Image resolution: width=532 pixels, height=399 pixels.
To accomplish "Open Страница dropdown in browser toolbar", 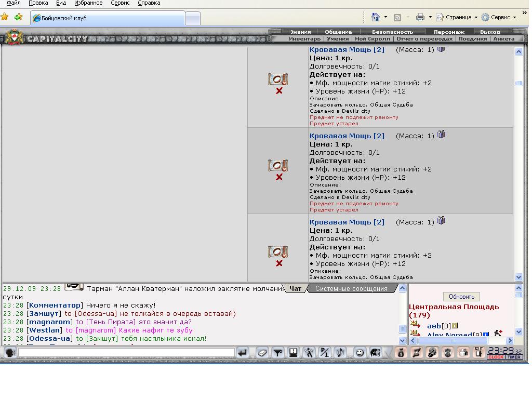I will point(457,17).
